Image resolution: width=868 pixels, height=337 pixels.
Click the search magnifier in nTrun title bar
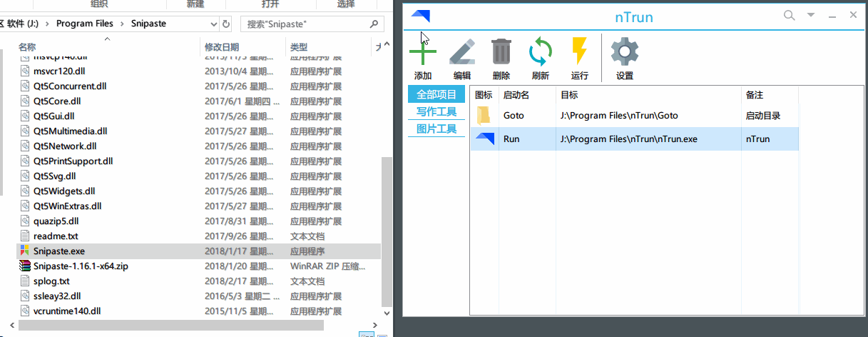(x=789, y=15)
